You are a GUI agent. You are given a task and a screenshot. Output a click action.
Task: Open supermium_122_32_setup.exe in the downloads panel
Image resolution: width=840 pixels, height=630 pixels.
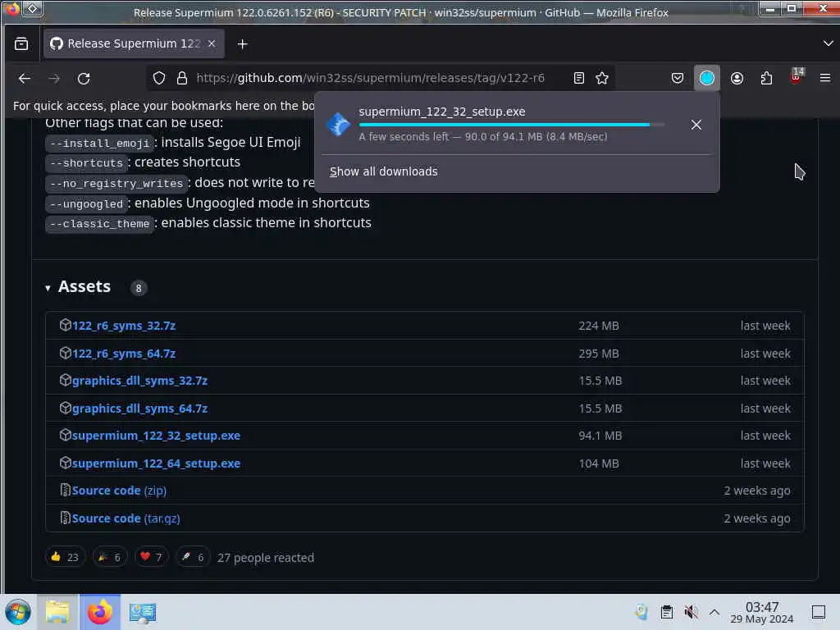tap(441, 112)
